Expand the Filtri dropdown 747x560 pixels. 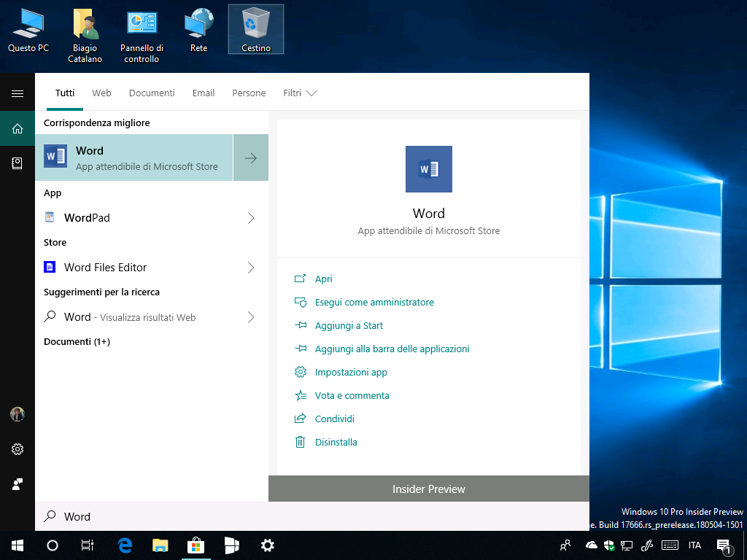point(300,93)
